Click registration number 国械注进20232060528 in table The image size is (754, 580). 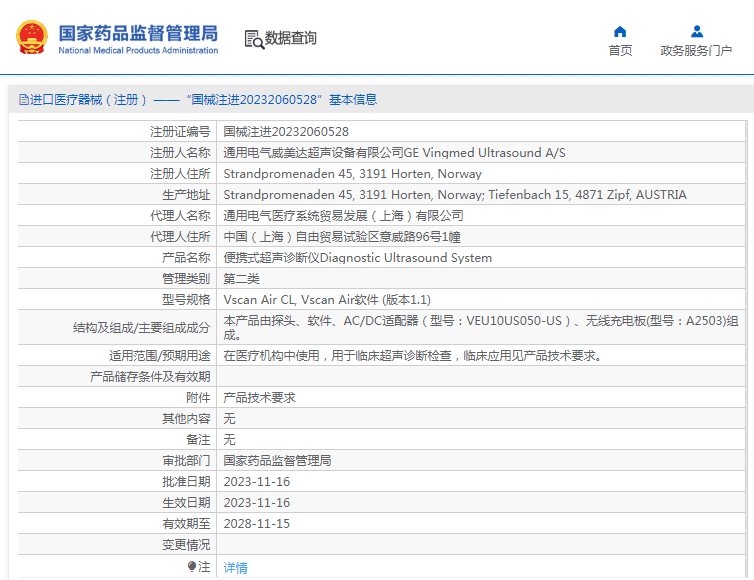coord(285,131)
